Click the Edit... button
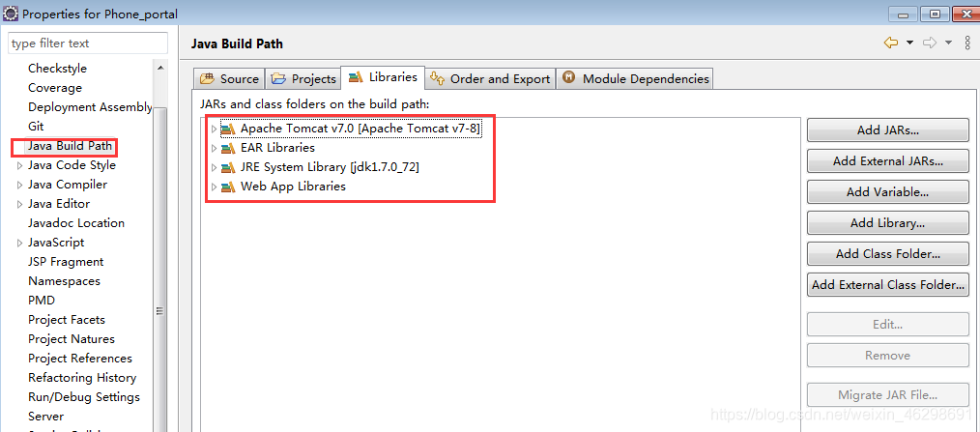The height and width of the screenshot is (432, 980). 887,325
